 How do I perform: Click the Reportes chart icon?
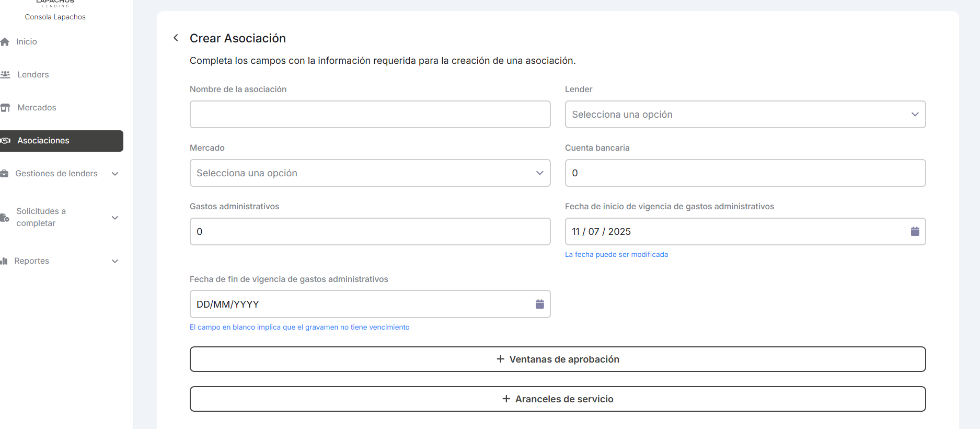[4, 261]
